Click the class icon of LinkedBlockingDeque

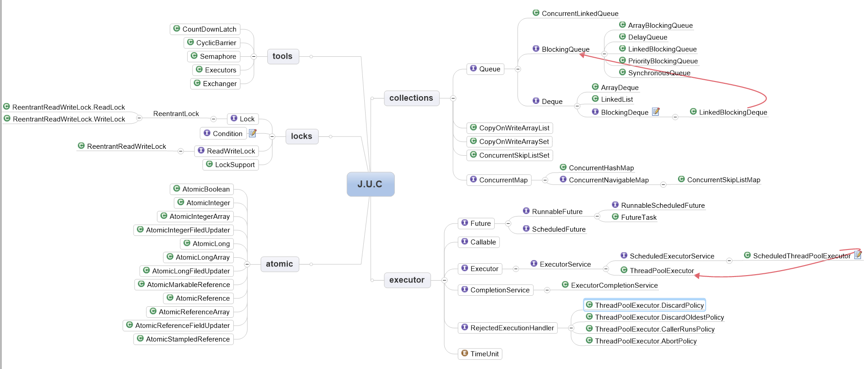pyautogui.click(x=693, y=111)
